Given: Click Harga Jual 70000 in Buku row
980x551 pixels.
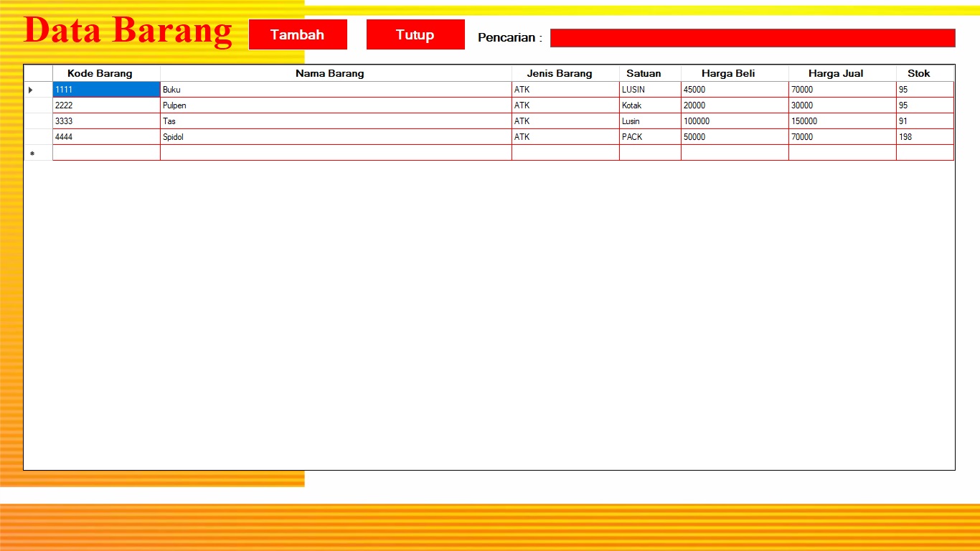Looking at the screenshot, I should click(842, 90).
